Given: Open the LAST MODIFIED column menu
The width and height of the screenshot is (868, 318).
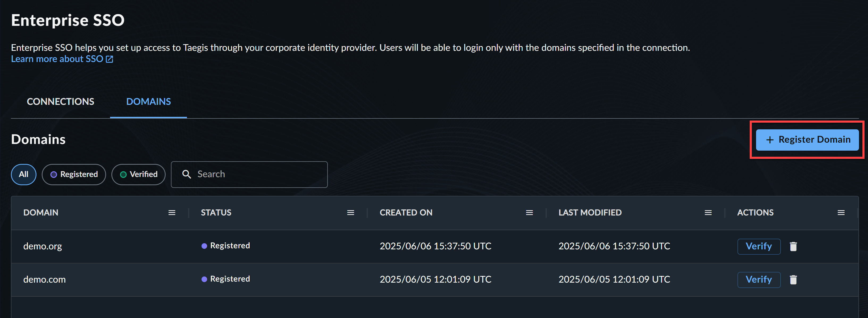Looking at the screenshot, I should click(708, 212).
